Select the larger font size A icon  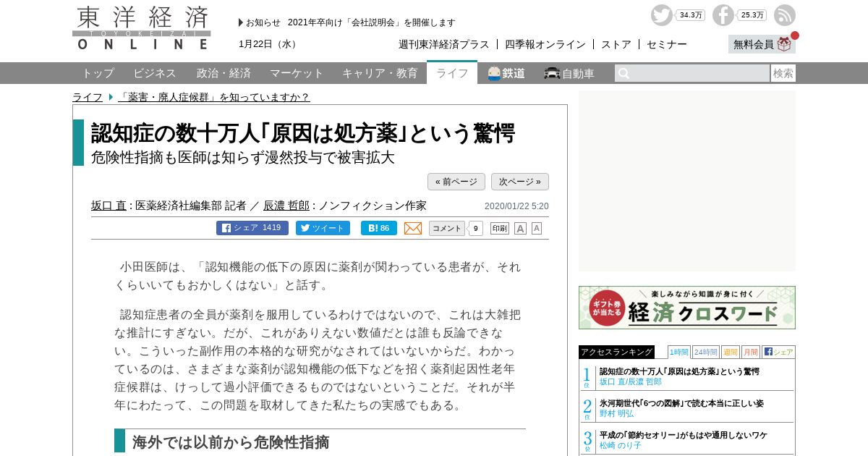(520, 228)
